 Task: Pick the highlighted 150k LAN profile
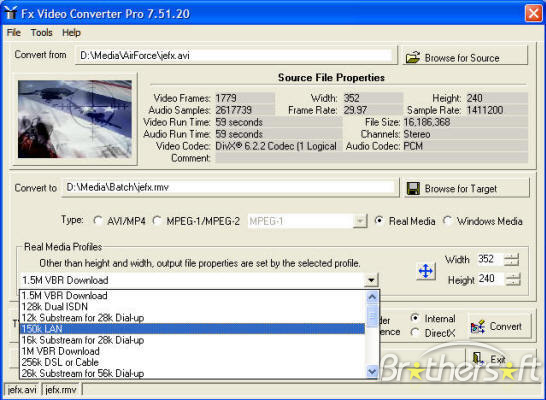[193, 329]
